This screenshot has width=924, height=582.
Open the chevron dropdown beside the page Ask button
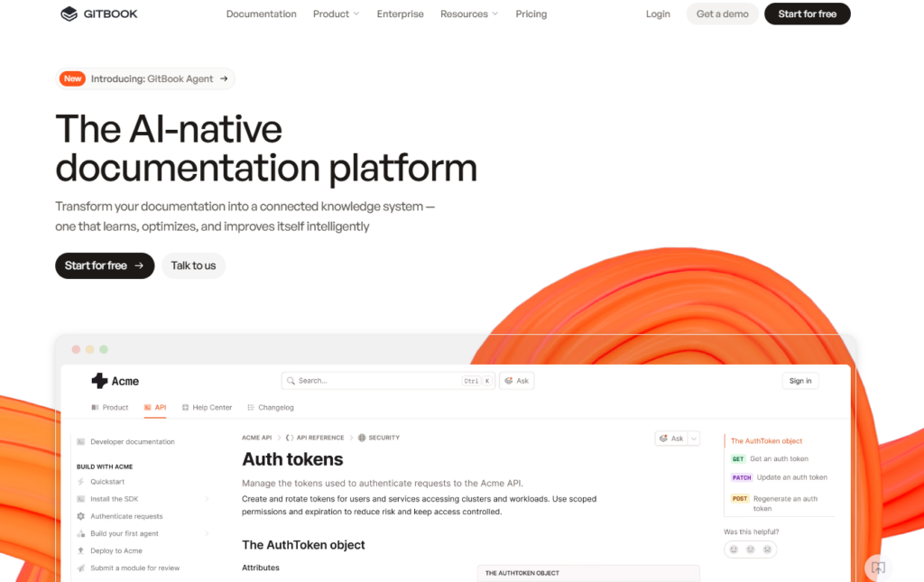click(693, 439)
